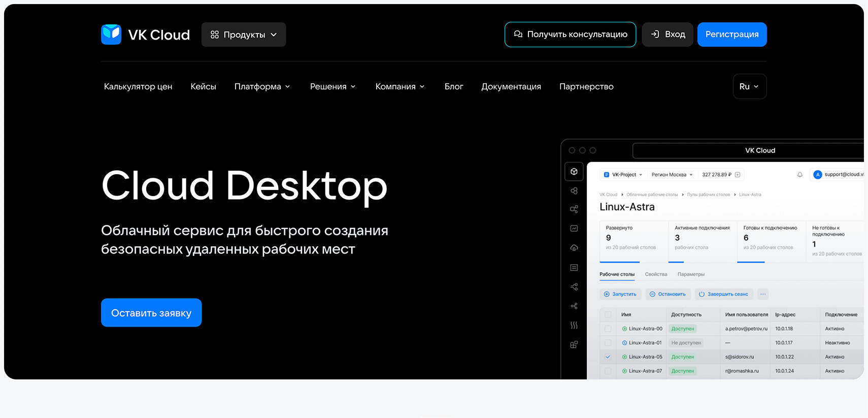868x418 pixels.
Task: Click the clock status icon beside Linux-Astra-01
Action: click(x=624, y=343)
